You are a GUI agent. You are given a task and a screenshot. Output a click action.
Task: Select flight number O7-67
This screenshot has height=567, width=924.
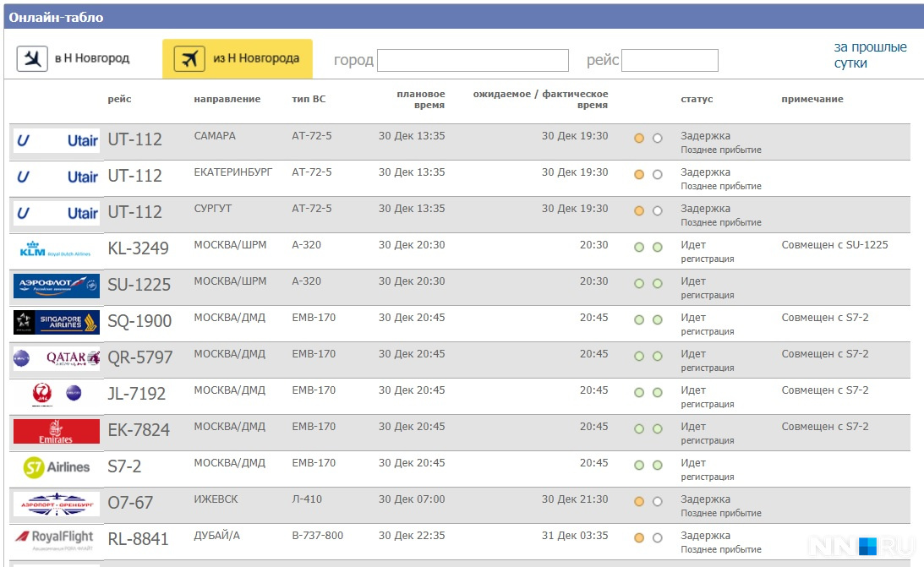[x=130, y=503]
